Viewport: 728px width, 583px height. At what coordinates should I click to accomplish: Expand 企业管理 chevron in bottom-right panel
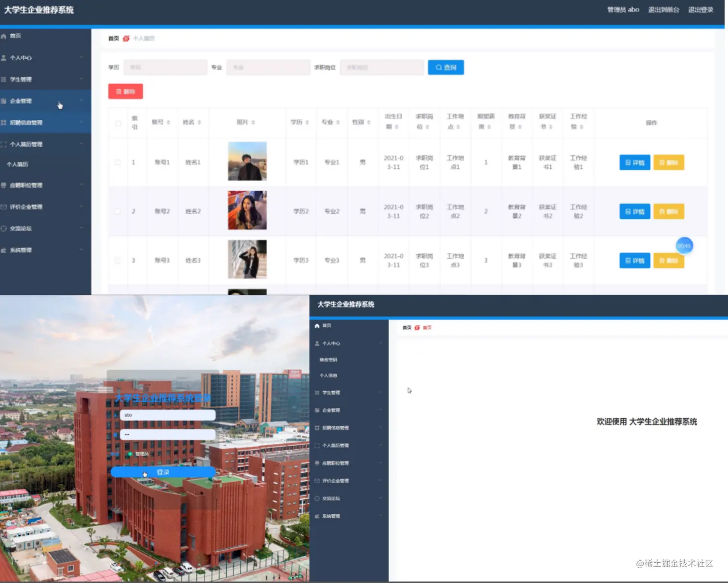[380, 410]
